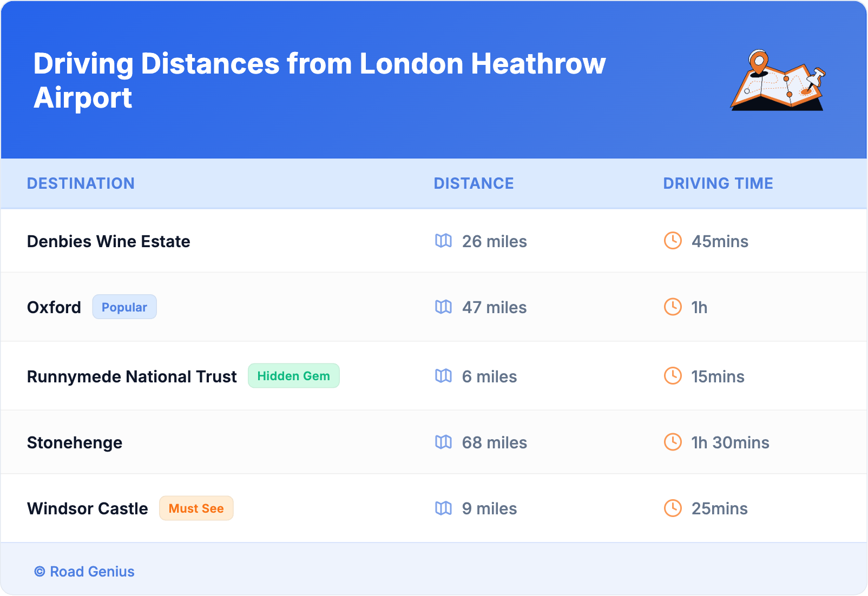Select the Stonehenge destination row
The width and height of the screenshot is (868, 596).
(75, 442)
